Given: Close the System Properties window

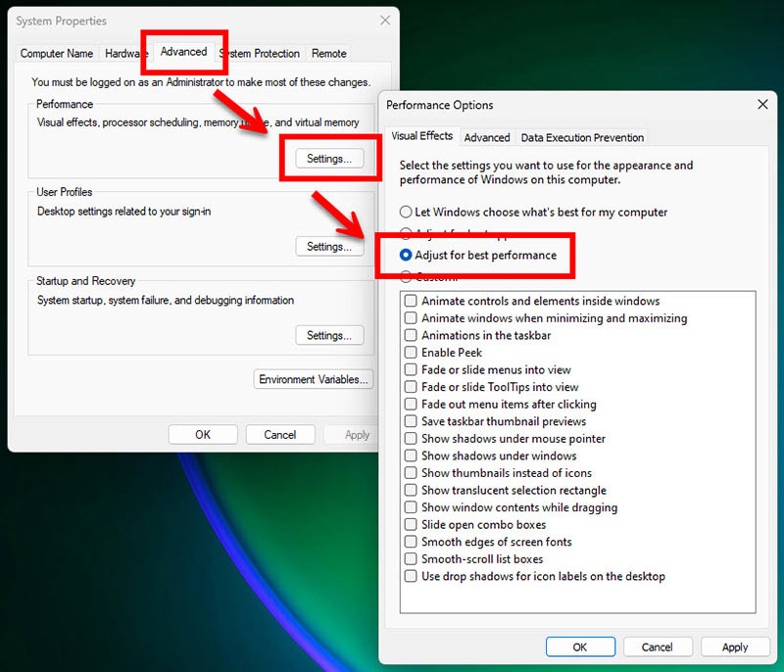Looking at the screenshot, I should 385,21.
